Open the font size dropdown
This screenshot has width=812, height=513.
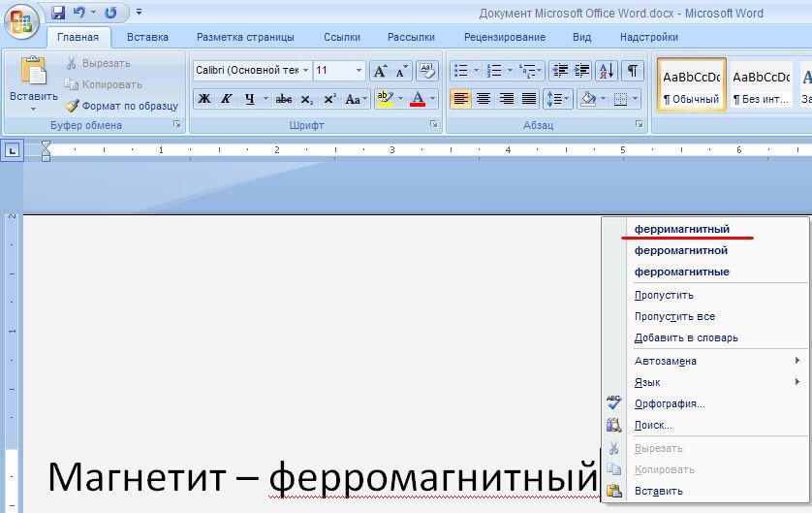pos(359,71)
